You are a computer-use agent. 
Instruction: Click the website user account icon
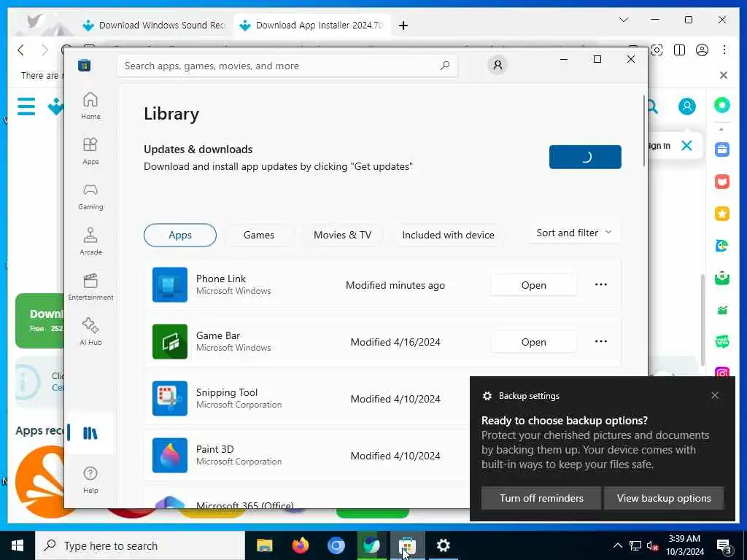point(687,106)
